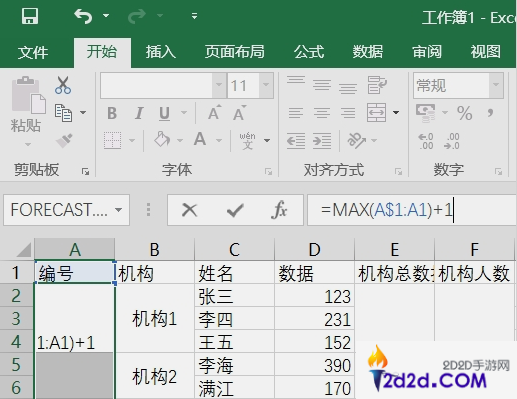
Task: Cancel formula entry with the X button
Action: click(189, 210)
